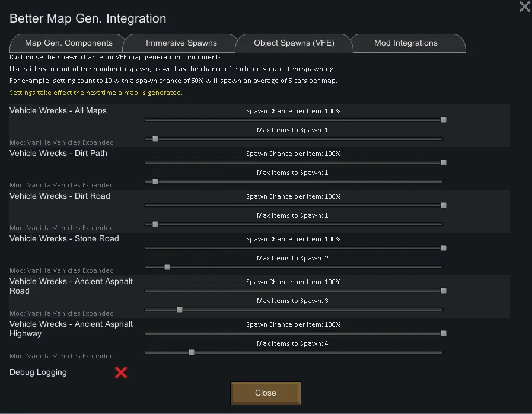Click Dirt Road max items slider handle

155,224
